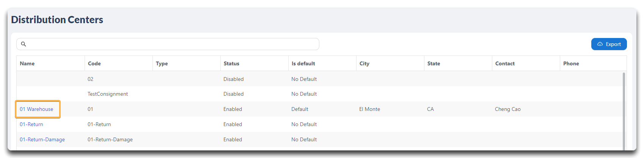
Task: Click the Cheng Cao contact cell
Action: (508, 109)
